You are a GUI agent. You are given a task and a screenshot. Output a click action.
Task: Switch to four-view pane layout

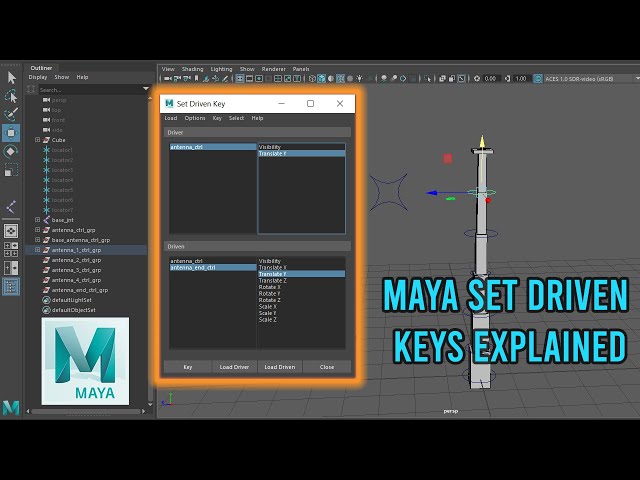[11, 249]
